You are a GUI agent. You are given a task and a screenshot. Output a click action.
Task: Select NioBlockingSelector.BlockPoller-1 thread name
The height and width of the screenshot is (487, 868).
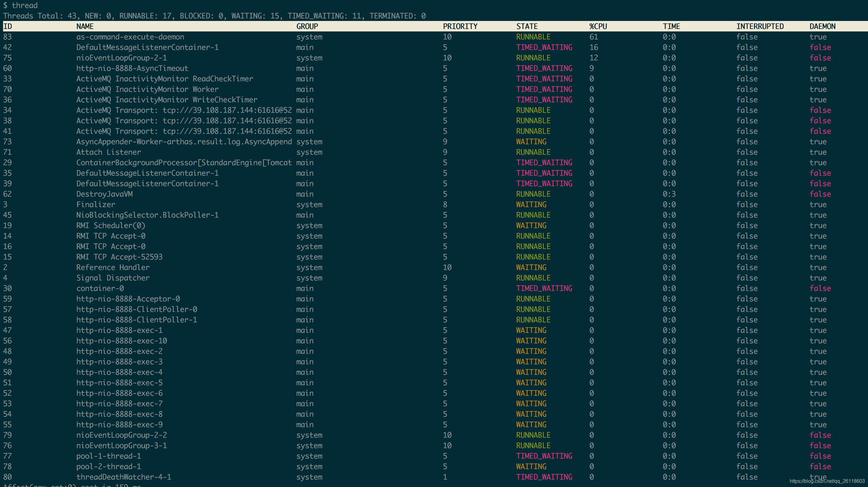click(x=147, y=215)
